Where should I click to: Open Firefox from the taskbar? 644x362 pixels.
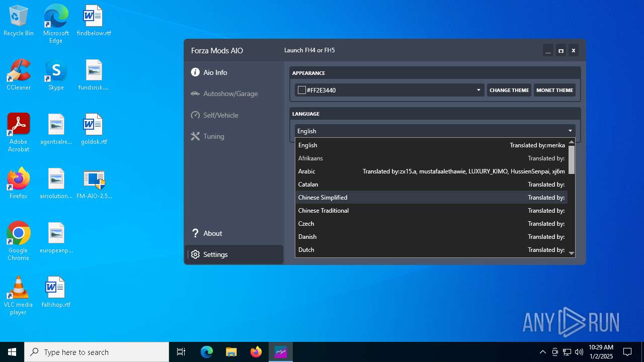(x=256, y=352)
